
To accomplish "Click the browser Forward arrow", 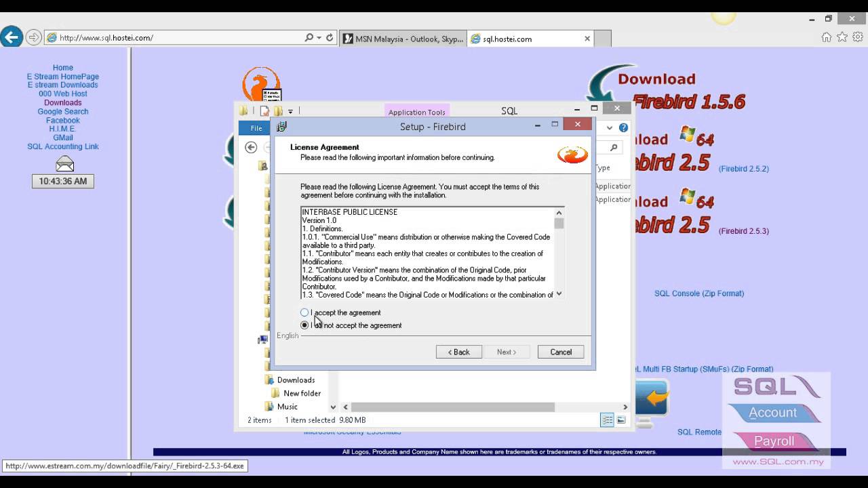I will [34, 37].
